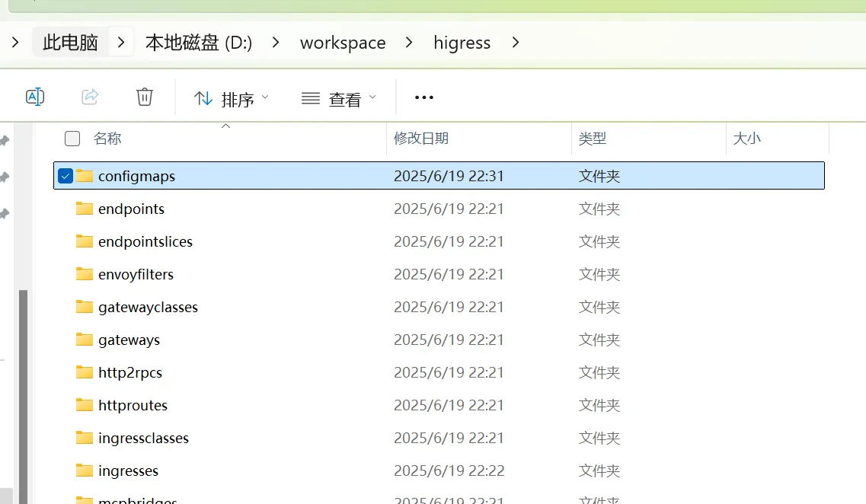Expand the chevron after workspace
Viewport: 866px width, 504px height.
pos(409,43)
